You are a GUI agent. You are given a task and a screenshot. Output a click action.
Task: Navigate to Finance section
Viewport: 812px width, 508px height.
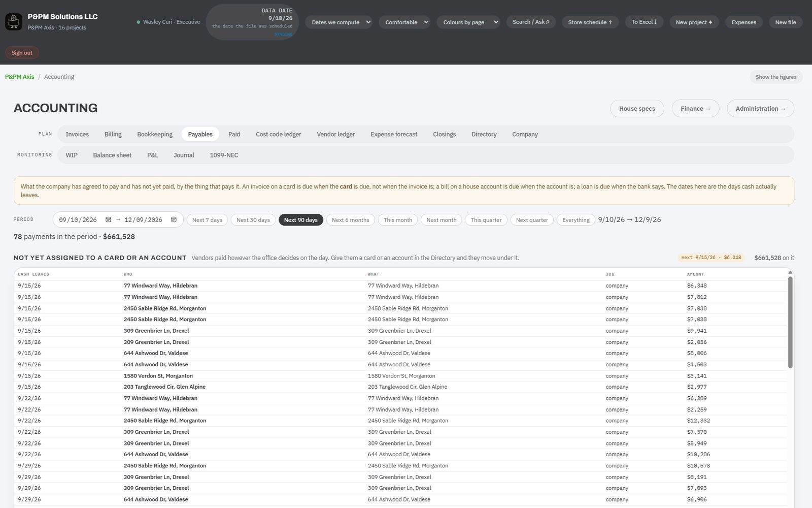tap(695, 109)
